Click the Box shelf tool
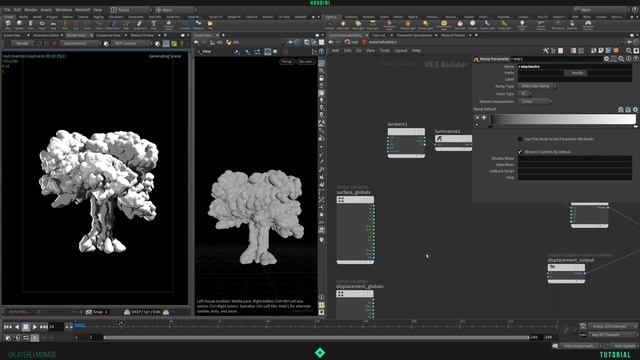640x360 pixels. coord(8,25)
